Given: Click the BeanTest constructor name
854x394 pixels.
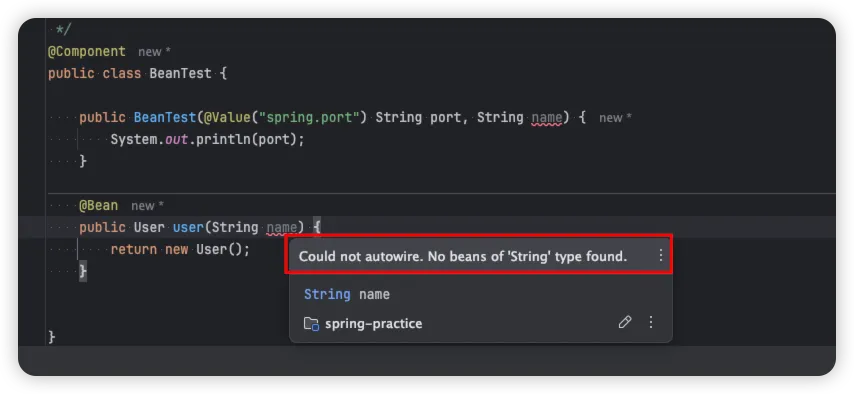Looking at the screenshot, I should pyautogui.click(x=165, y=117).
